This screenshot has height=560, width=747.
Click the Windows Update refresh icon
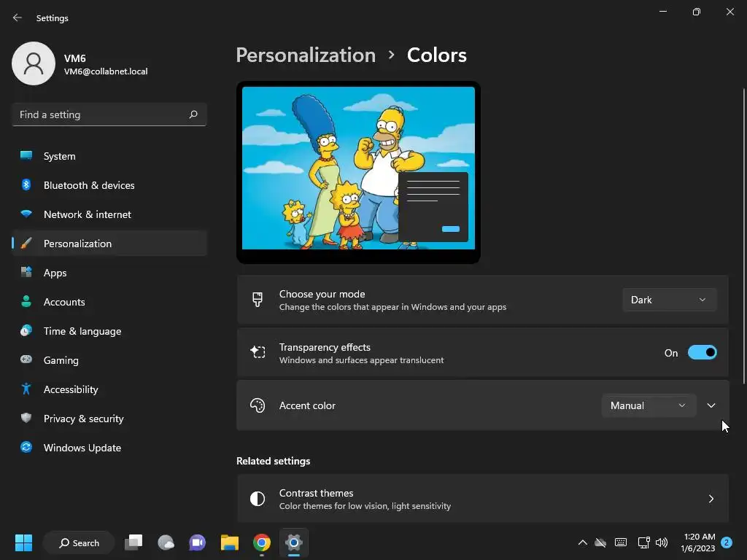(x=26, y=447)
